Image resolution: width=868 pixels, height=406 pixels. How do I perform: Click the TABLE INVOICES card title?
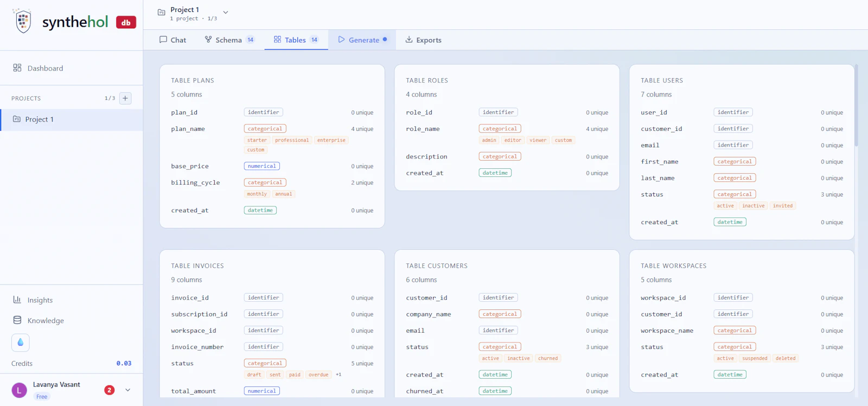pyautogui.click(x=197, y=266)
